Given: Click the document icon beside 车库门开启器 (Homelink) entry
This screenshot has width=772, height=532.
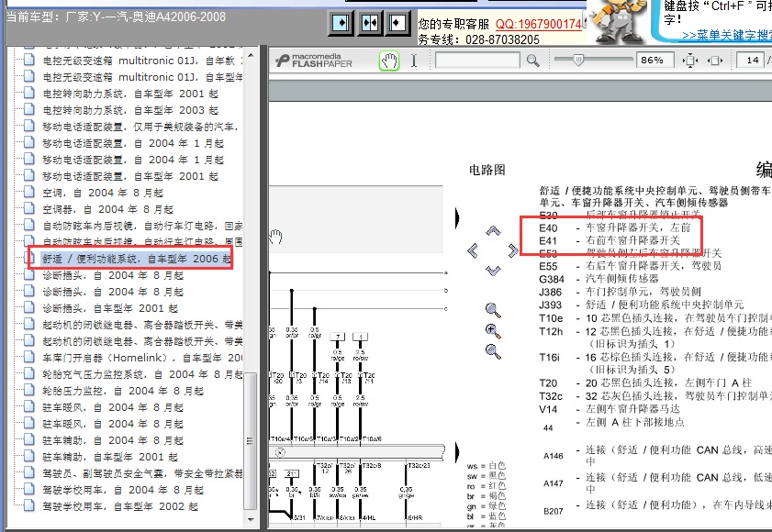Looking at the screenshot, I should click(x=29, y=358).
